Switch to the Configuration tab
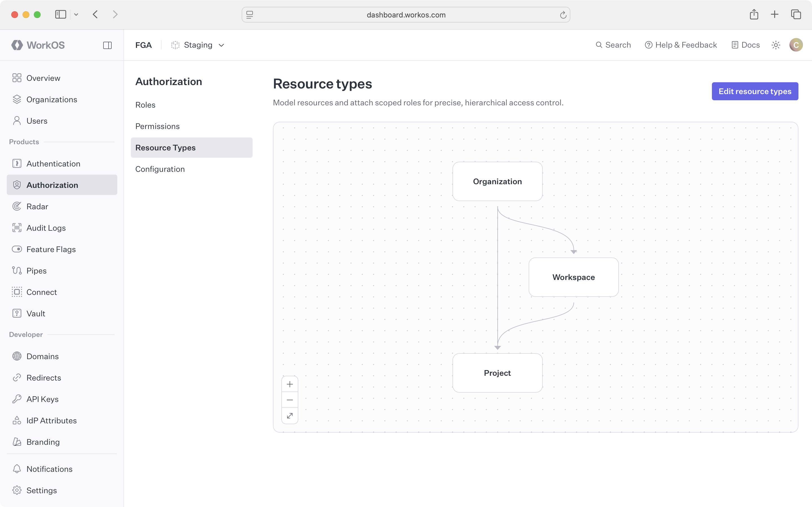The height and width of the screenshot is (507, 812). 160,169
